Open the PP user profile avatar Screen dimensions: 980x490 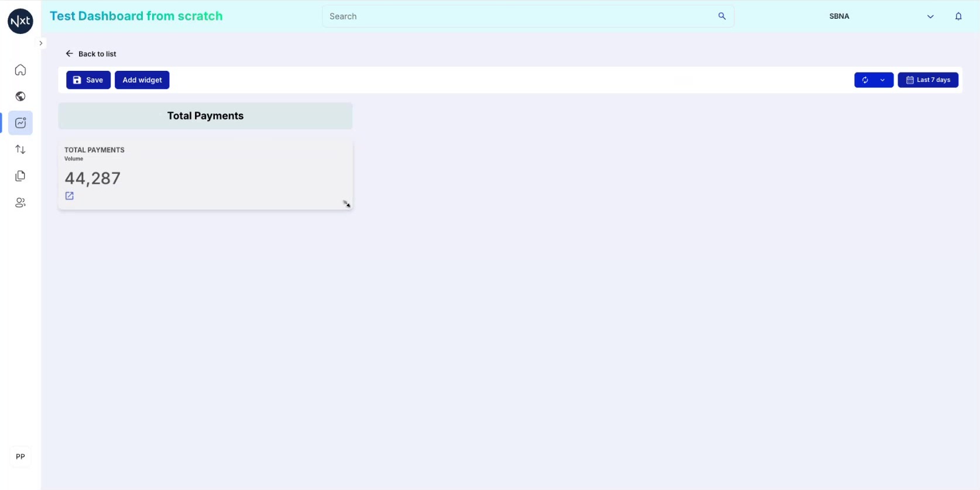click(x=20, y=457)
